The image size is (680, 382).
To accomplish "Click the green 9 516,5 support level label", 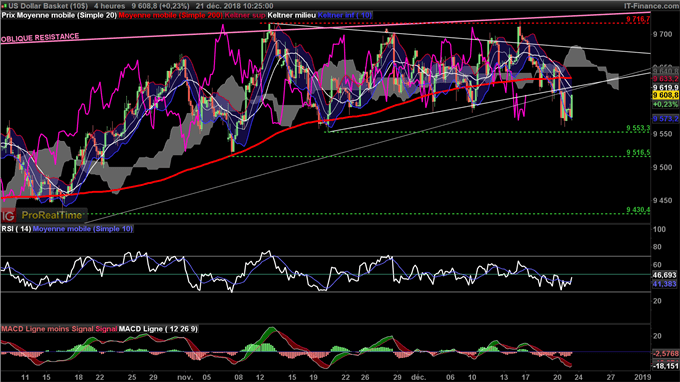I will click(x=638, y=153).
